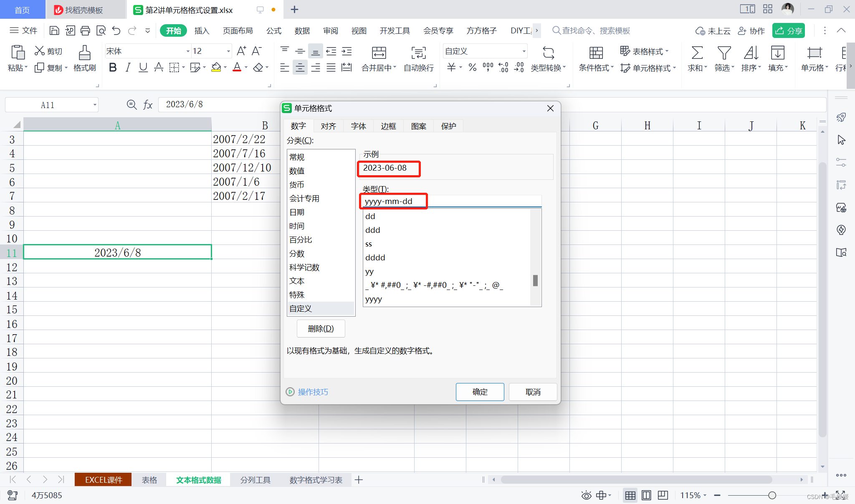Open the font size dropdown
855x504 pixels.
click(x=228, y=51)
